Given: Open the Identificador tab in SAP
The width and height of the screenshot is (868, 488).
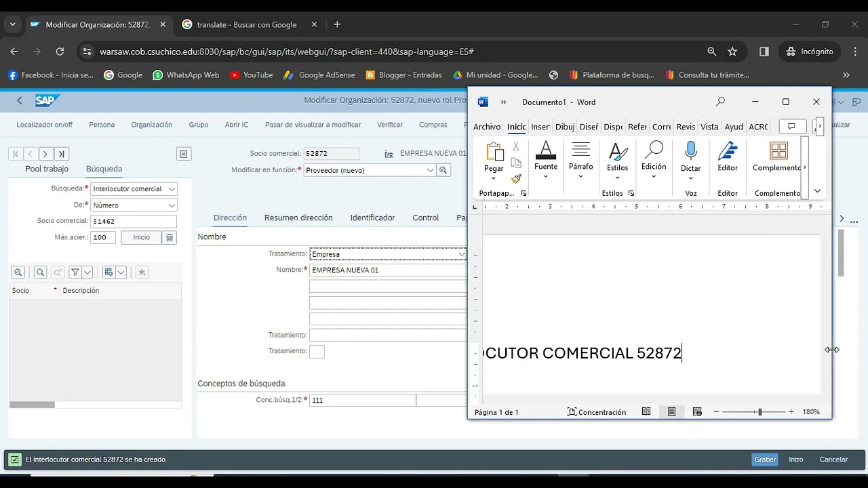Looking at the screenshot, I should point(372,218).
